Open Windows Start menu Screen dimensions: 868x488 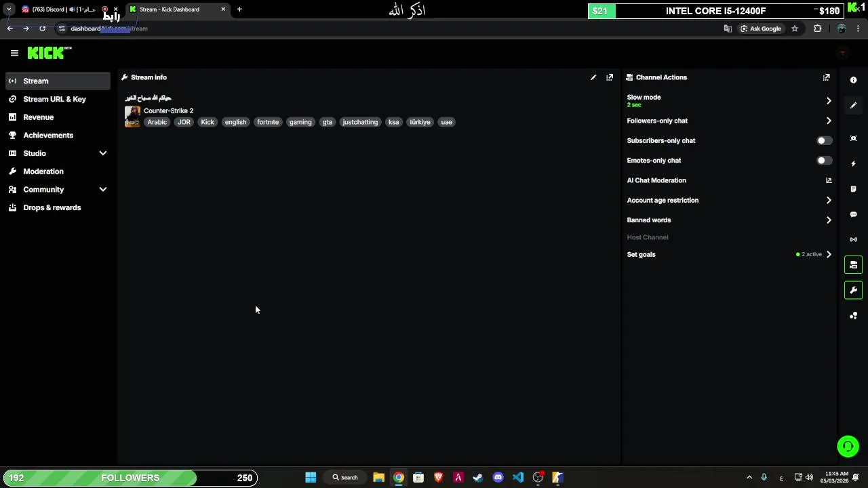click(311, 477)
